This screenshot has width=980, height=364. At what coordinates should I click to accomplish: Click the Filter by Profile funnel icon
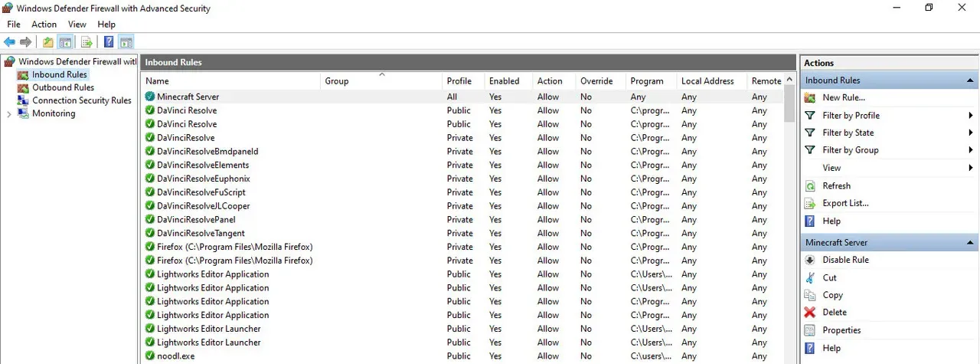click(810, 115)
